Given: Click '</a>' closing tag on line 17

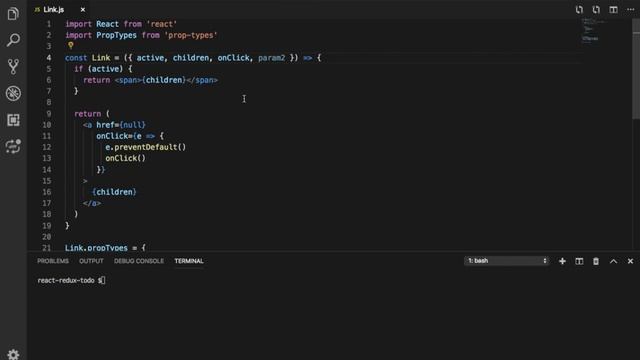Looking at the screenshot, I should 92,203.
